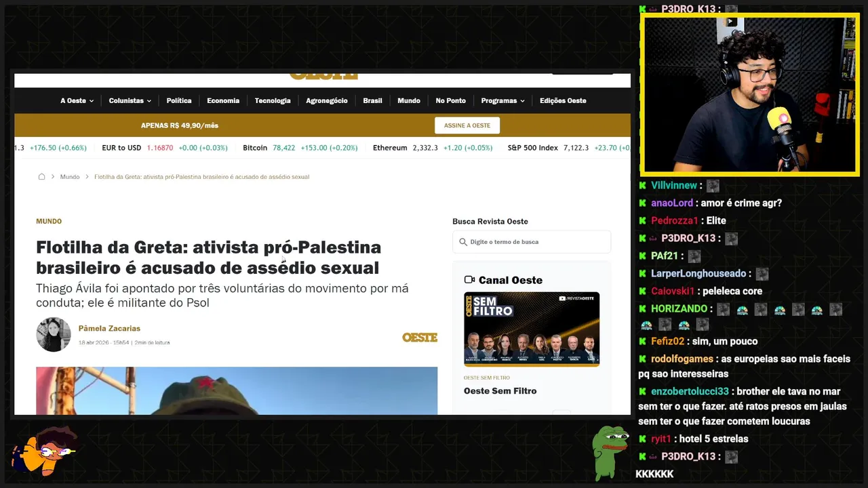Open the A Oeste dropdown menu
This screenshot has width=868, height=488.
[77, 100]
